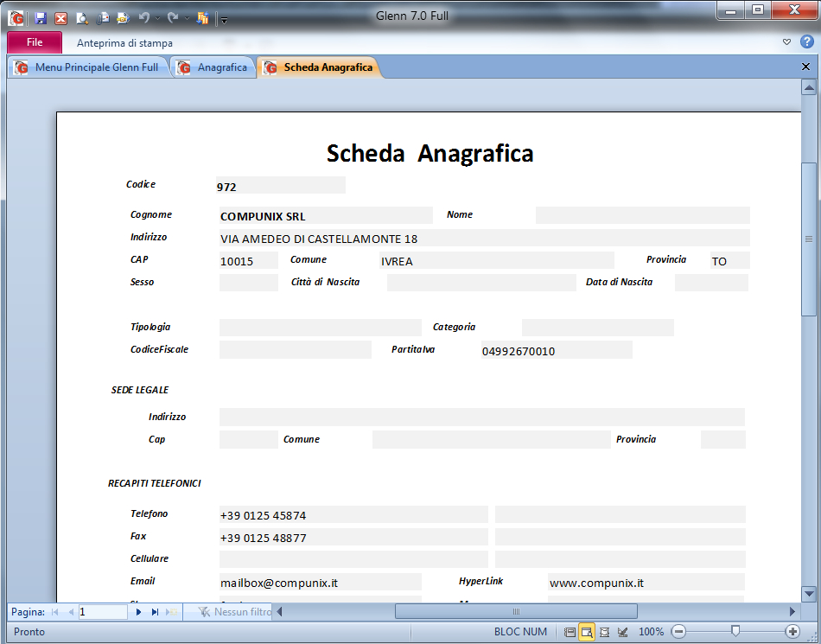Open the Customize Quick Access Toolbar dropdown
The height and width of the screenshot is (644, 821).
224,21
